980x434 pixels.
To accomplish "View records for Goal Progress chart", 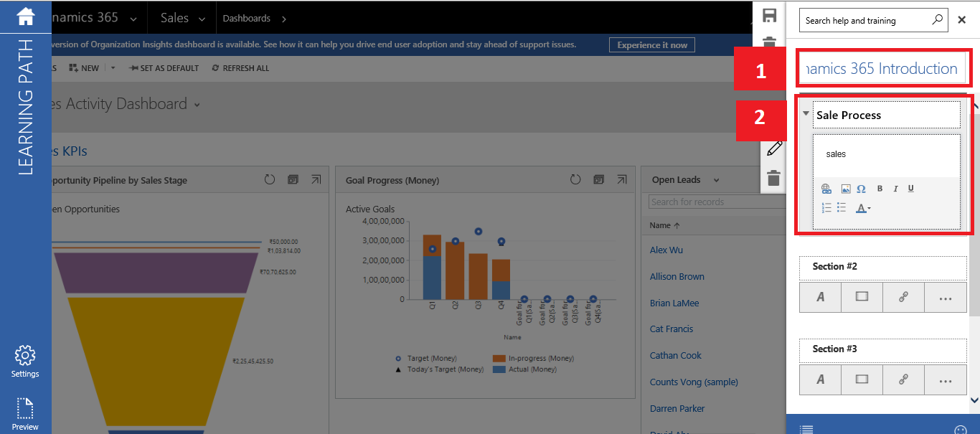I will (598, 180).
